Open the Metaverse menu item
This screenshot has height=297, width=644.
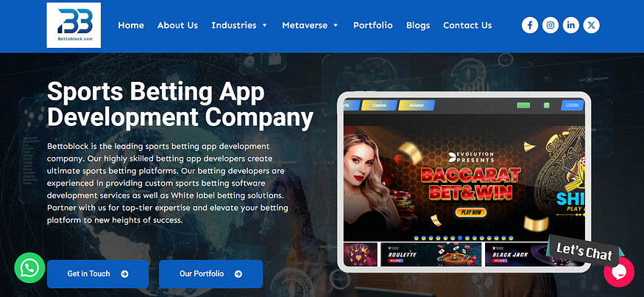coord(305,25)
